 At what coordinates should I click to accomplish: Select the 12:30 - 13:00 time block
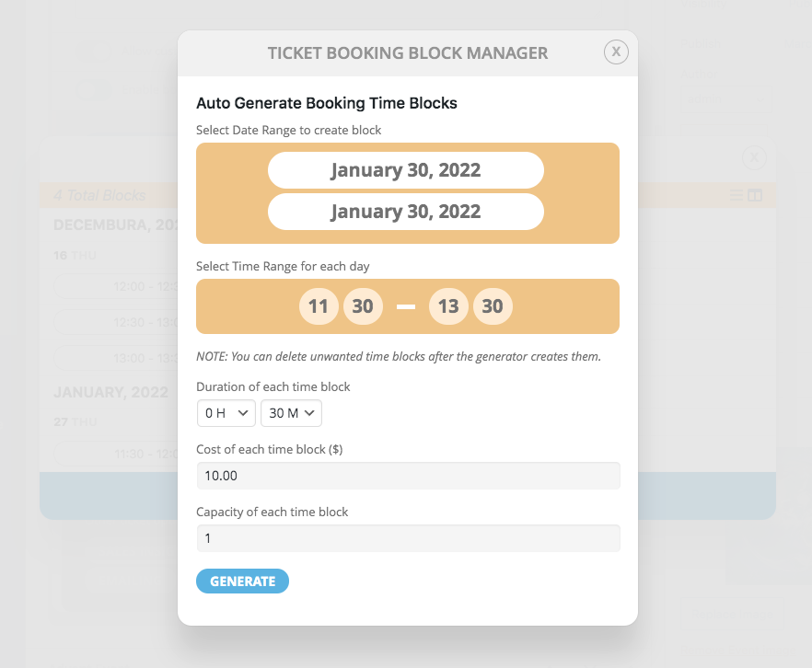pyautogui.click(x=116, y=322)
